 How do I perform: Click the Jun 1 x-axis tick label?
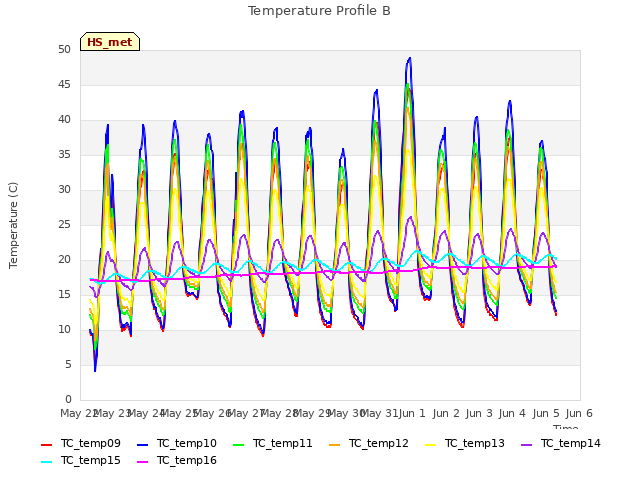pos(412,413)
